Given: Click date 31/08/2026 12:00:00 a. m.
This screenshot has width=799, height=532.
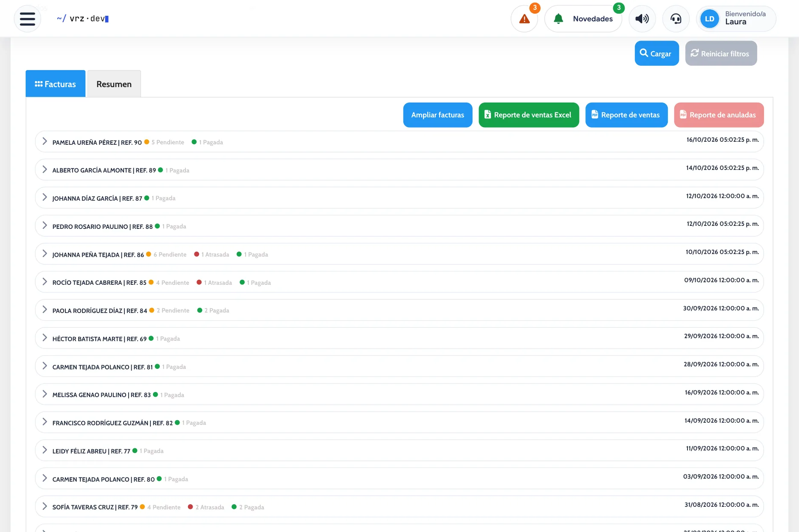Looking at the screenshot, I should 722,505.
